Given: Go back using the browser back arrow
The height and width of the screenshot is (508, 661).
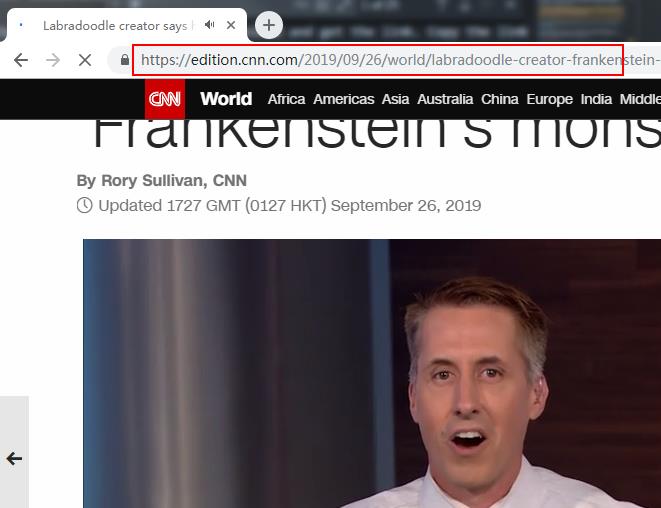Looking at the screenshot, I should [x=21, y=60].
